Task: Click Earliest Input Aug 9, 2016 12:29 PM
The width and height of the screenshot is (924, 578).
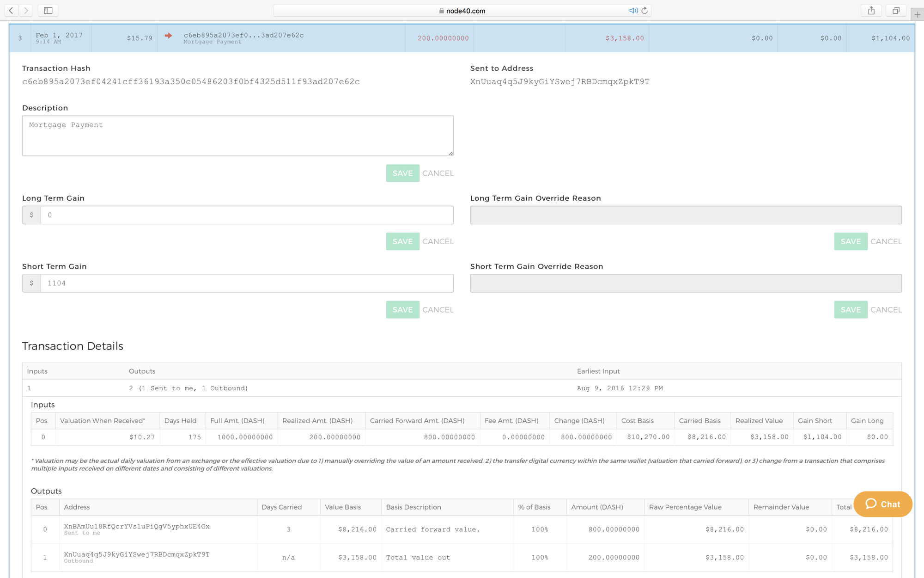Action: (x=620, y=388)
